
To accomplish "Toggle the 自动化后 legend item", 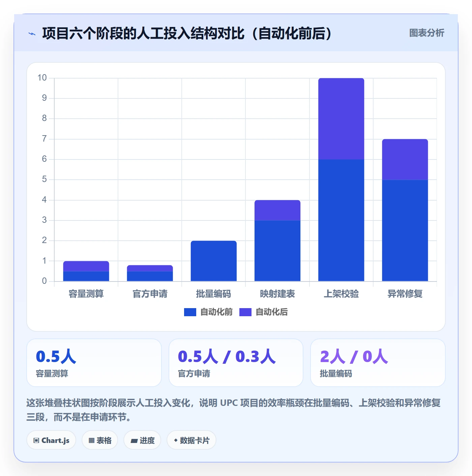I will click(264, 312).
